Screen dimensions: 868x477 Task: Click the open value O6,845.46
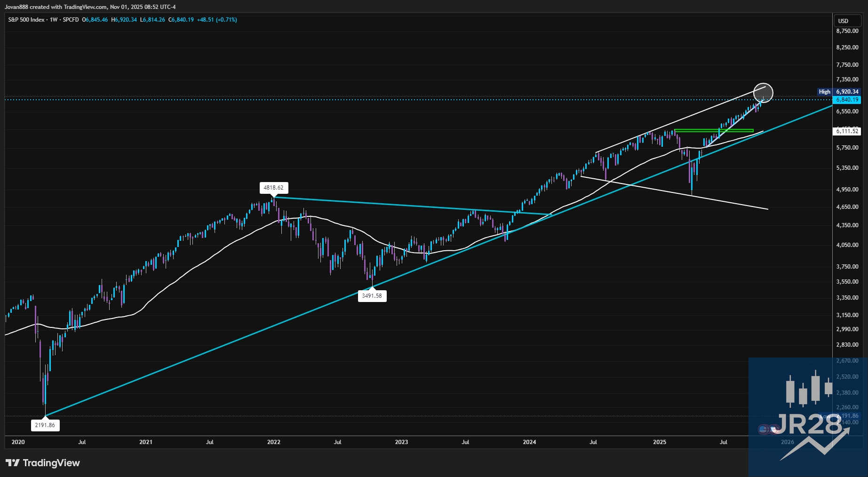coord(95,20)
